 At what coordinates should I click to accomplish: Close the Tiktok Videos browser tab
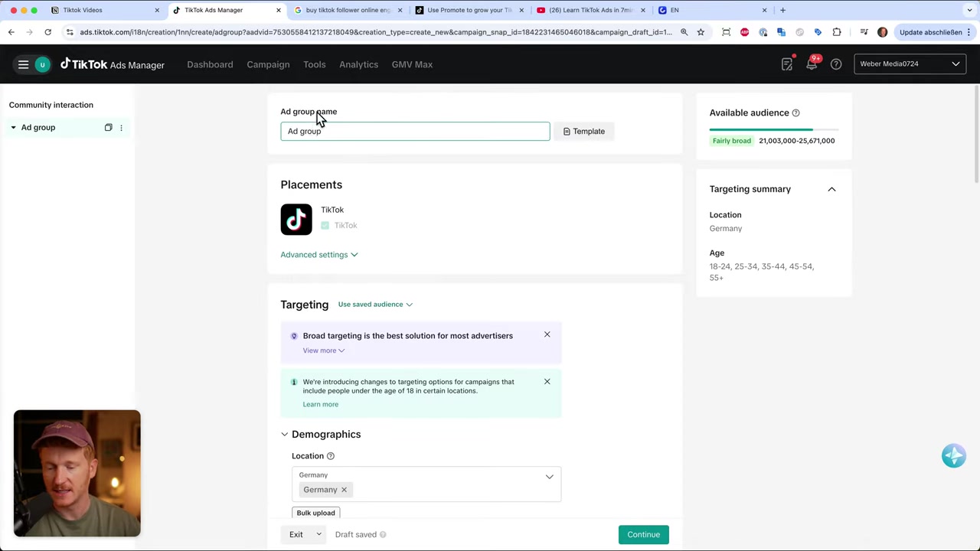[x=157, y=10]
